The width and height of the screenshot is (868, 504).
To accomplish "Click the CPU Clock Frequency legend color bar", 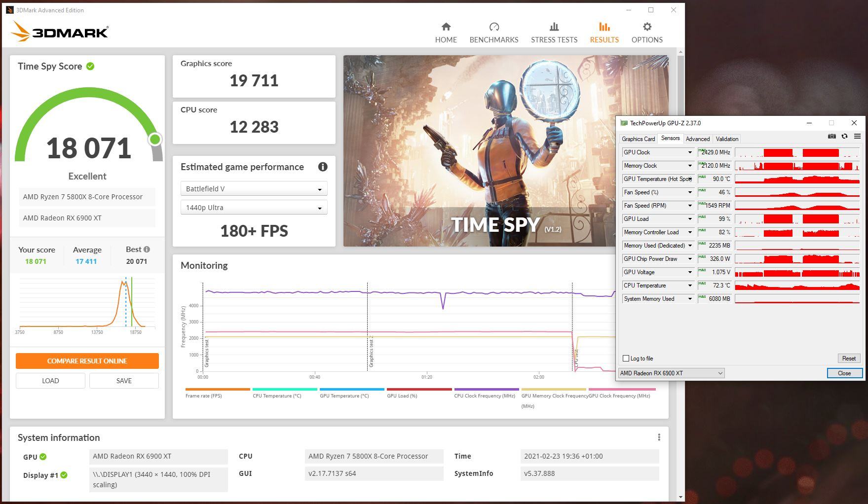I will coord(487,389).
